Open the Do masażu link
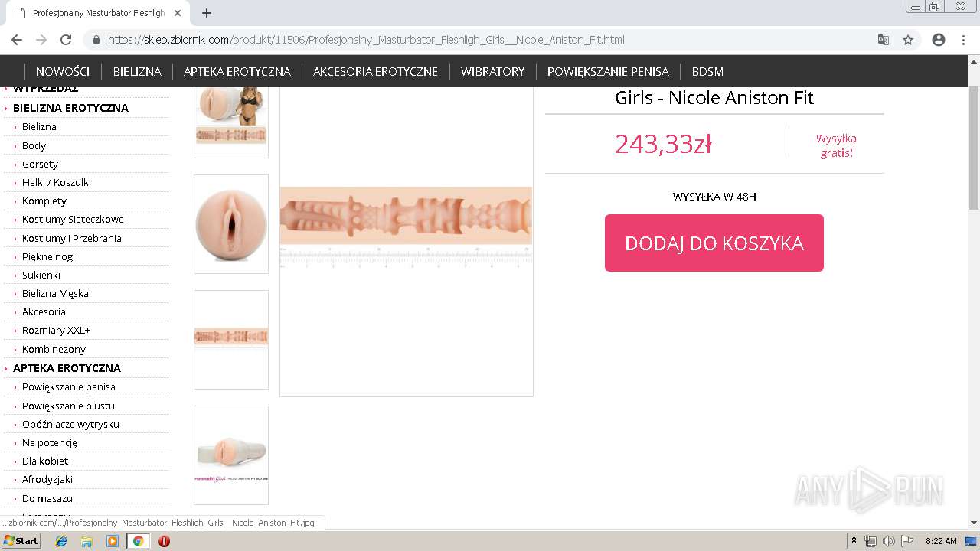The width and height of the screenshot is (980, 551). tap(47, 498)
